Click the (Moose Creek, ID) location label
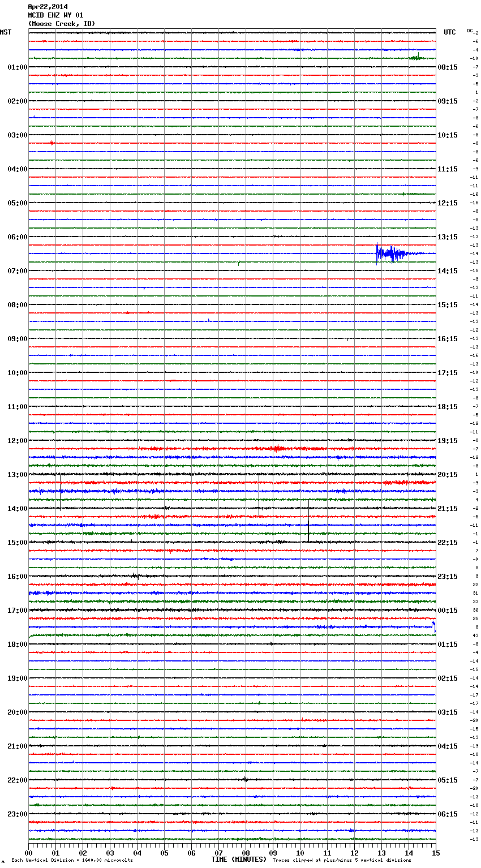This screenshot has width=481, height=868. point(62,24)
